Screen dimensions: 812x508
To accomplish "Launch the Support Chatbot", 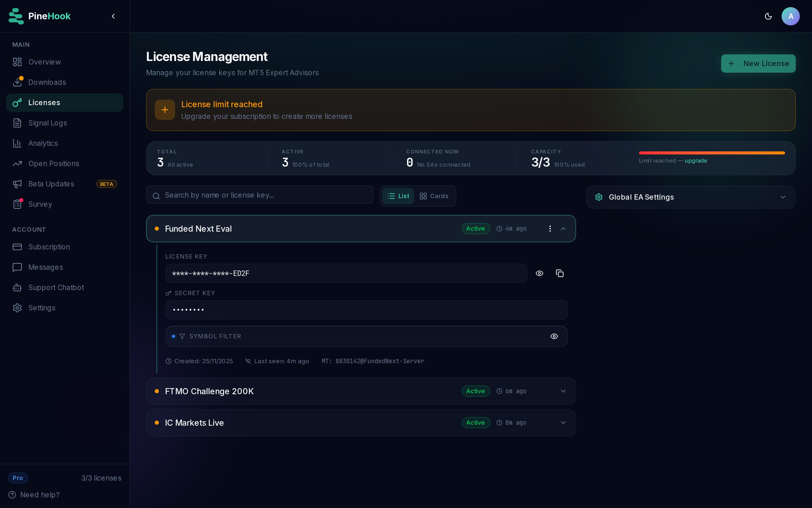I will pyautogui.click(x=65, y=288).
